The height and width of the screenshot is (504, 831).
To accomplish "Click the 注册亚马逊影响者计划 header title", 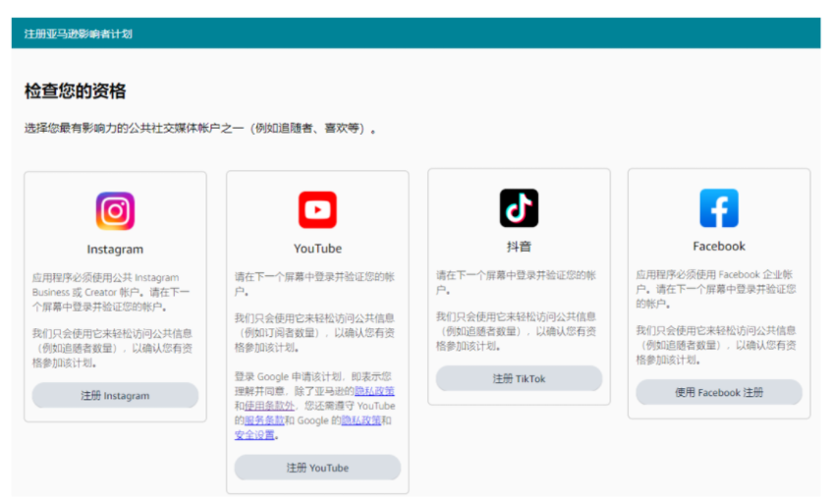I will [78, 34].
